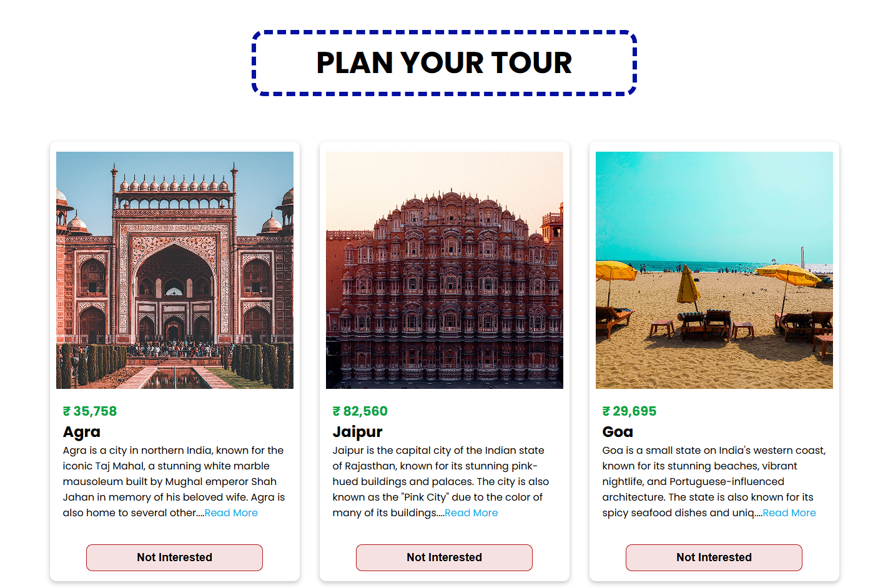Open Read More link for Goa

pos(789,512)
